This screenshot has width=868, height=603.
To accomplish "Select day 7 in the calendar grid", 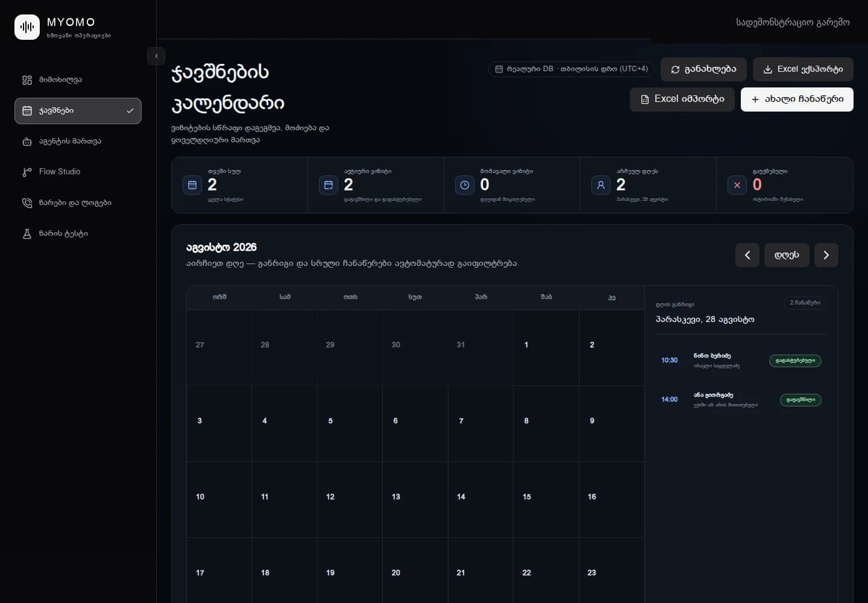I will pyautogui.click(x=480, y=424).
